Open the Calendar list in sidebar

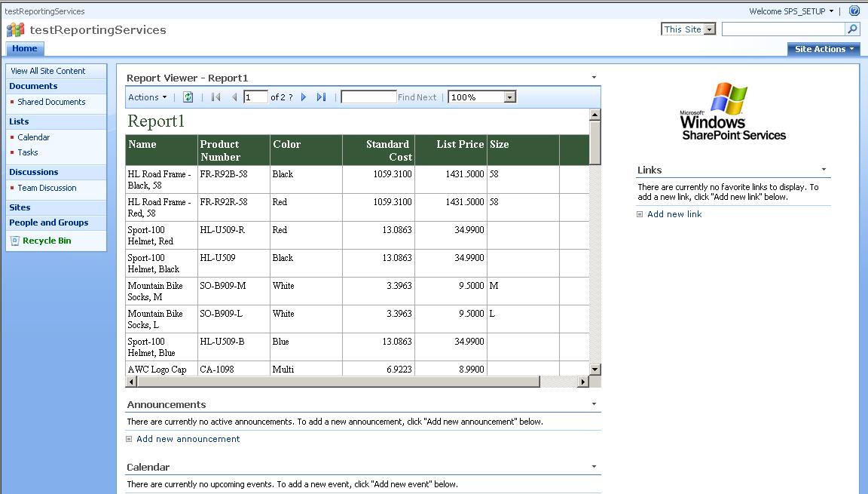tap(34, 137)
